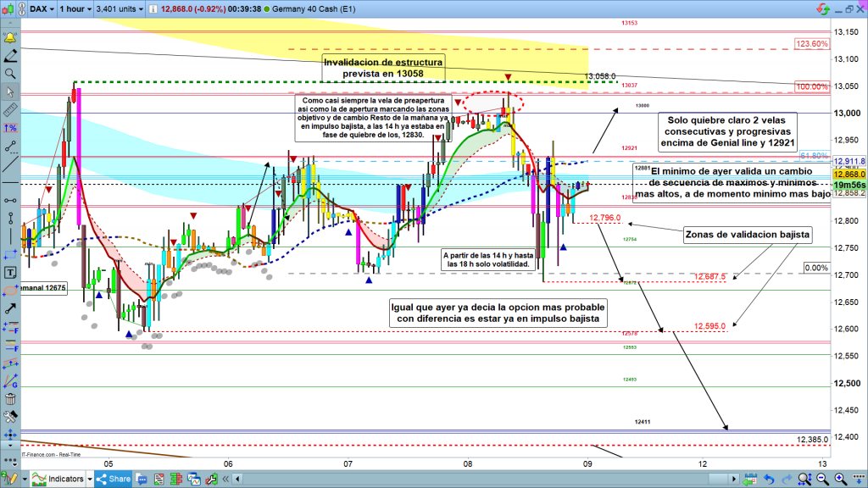Open the hammer and wrench settings tool

pos(10,417)
